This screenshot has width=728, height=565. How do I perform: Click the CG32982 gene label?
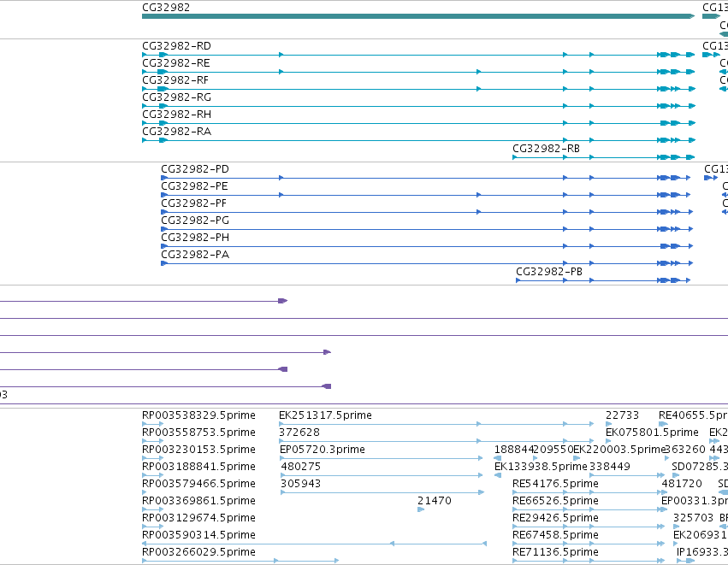pyautogui.click(x=166, y=8)
